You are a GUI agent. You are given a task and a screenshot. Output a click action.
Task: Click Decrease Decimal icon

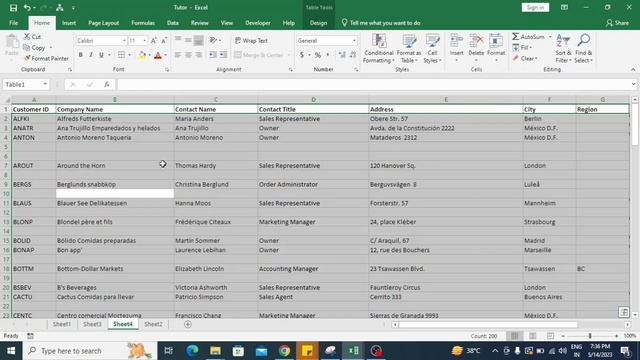click(x=353, y=55)
